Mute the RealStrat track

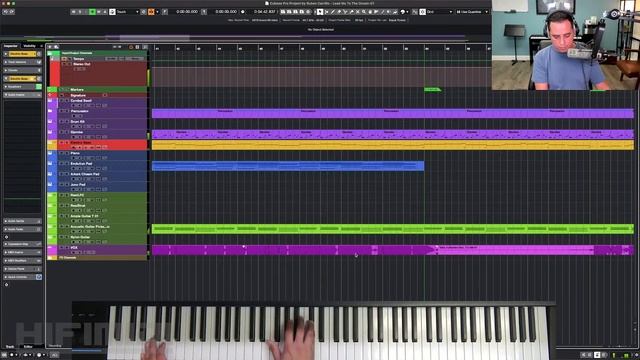61,205
